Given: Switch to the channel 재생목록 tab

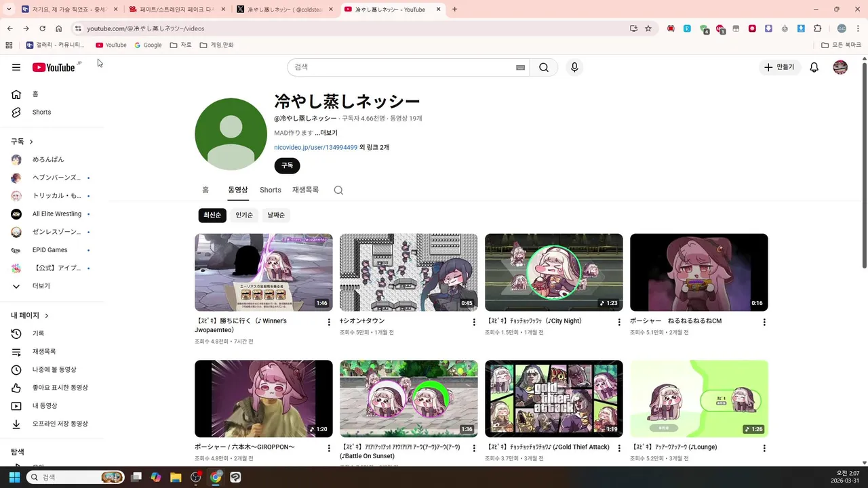Looking at the screenshot, I should pyautogui.click(x=306, y=190).
